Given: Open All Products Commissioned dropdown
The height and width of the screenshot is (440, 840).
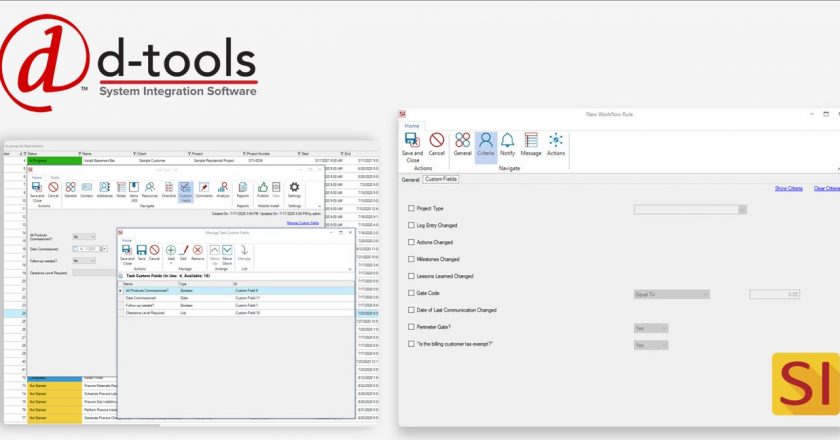Looking at the screenshot, I should click(x=84, y=236).
